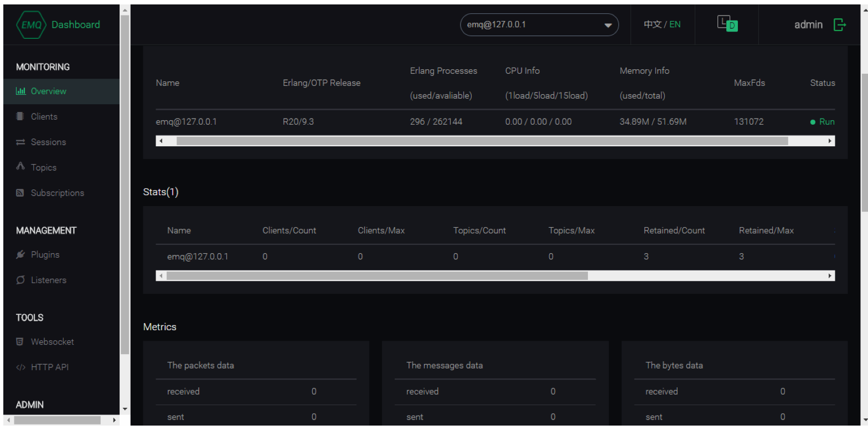868x430 pixels.
Task: Click the sidebar scroll-down arrow
Action: click(125, 409)
